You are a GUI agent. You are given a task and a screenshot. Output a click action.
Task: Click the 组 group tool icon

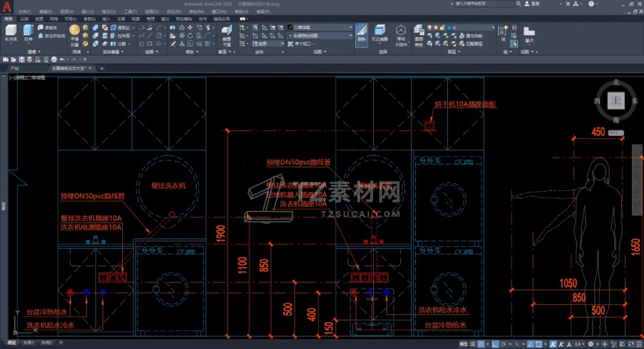(503, 31)
